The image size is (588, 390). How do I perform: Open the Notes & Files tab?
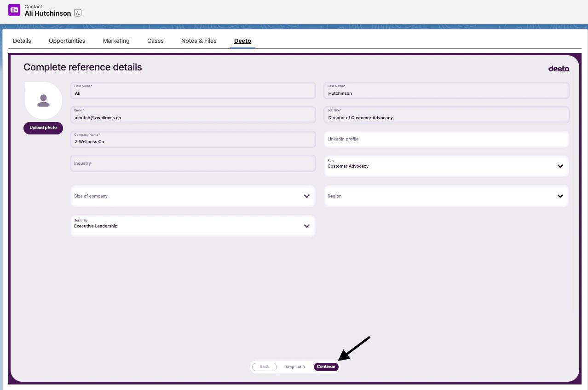(x=199, y=41)
